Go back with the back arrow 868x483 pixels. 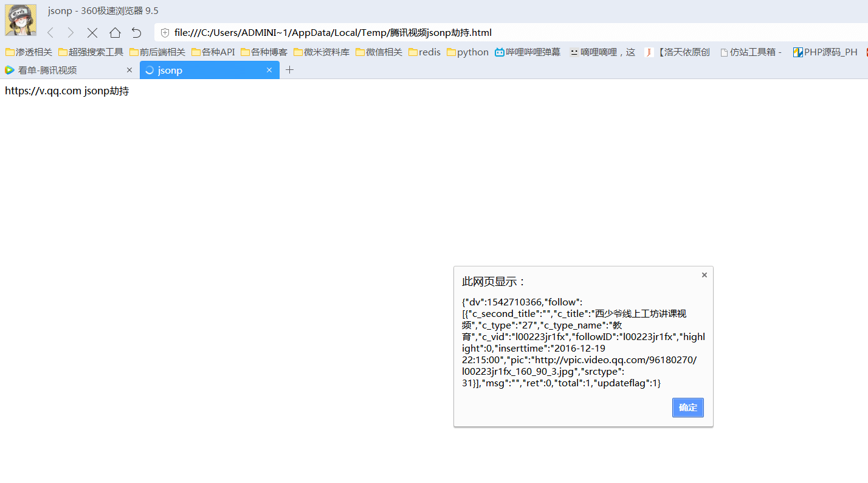tap(50, 33)
